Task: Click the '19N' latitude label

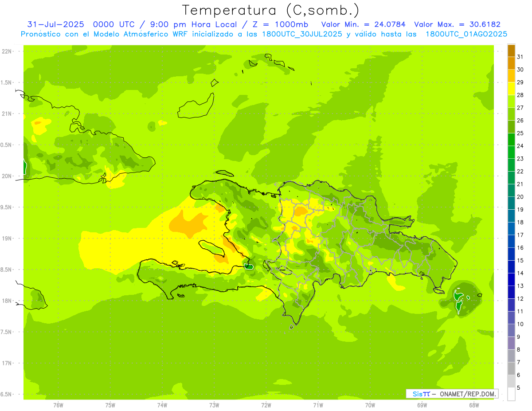Action: [7, 238]
